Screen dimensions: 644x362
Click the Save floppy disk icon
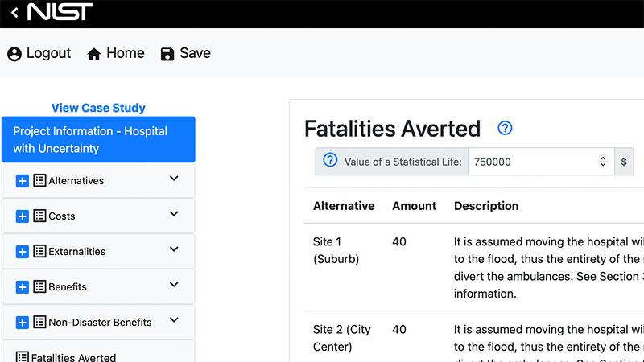(167, 54)
